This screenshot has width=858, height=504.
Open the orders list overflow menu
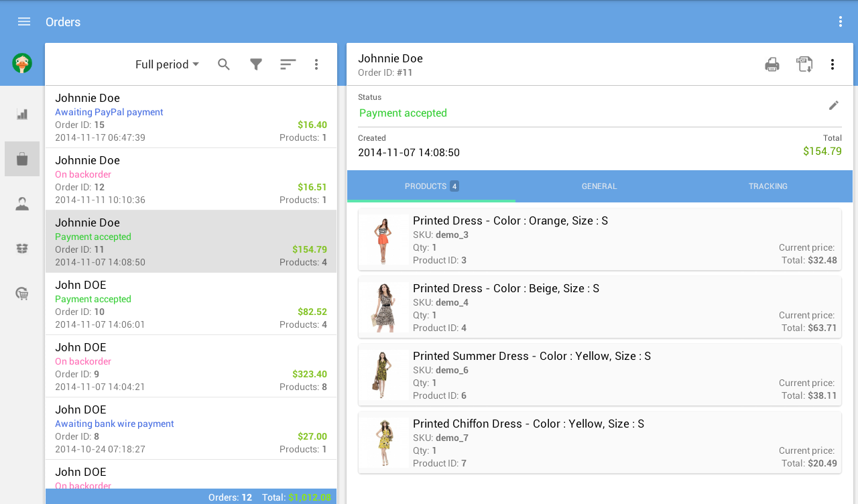click(x=316, y=64)
